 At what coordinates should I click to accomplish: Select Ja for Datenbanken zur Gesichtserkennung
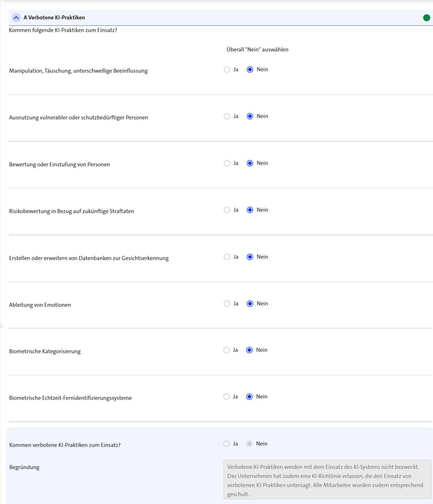[227, 257]
